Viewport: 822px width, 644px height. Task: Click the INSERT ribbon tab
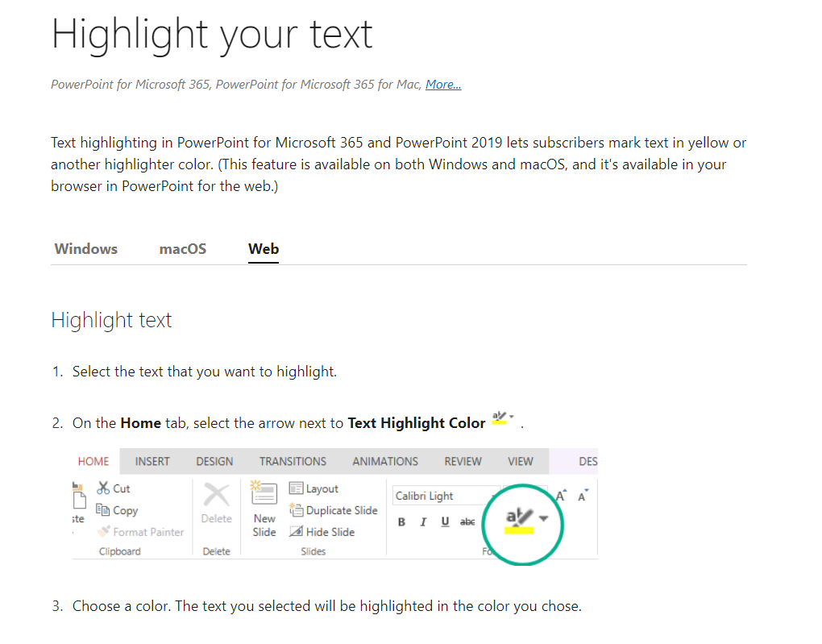152,462
